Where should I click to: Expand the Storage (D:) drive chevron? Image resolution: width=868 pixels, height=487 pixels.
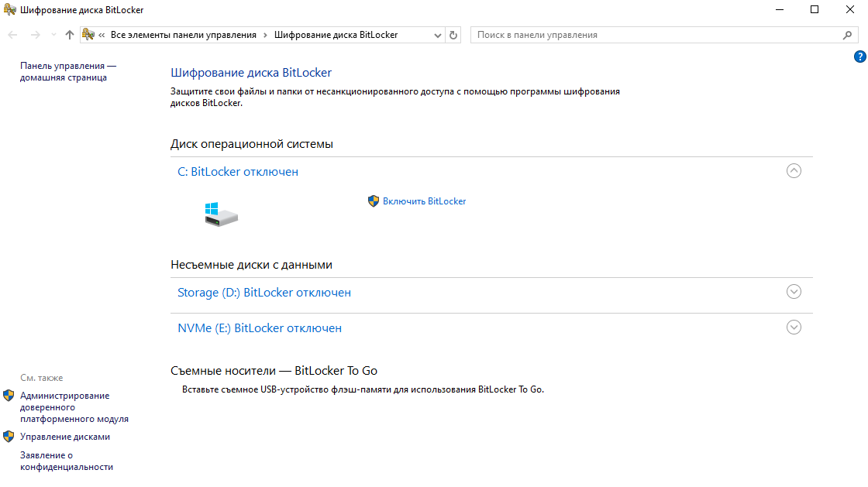(794, 292)
